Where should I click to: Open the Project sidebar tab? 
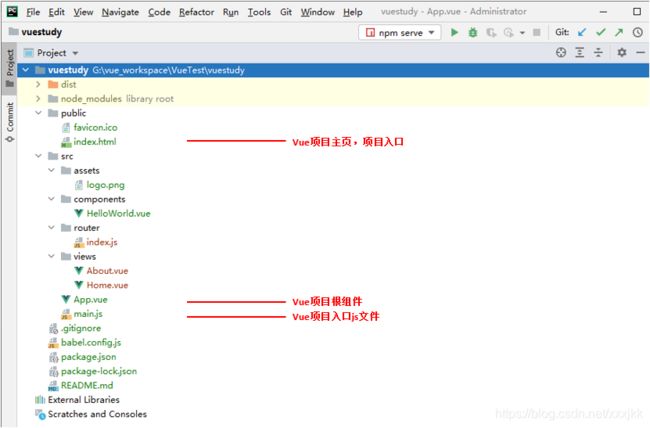point(10,68)
